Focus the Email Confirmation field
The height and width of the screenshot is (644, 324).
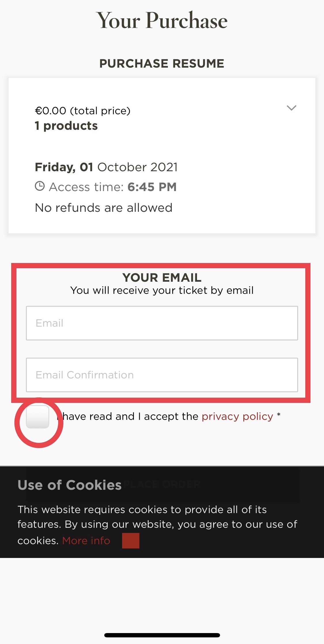(x=162, y=375)
